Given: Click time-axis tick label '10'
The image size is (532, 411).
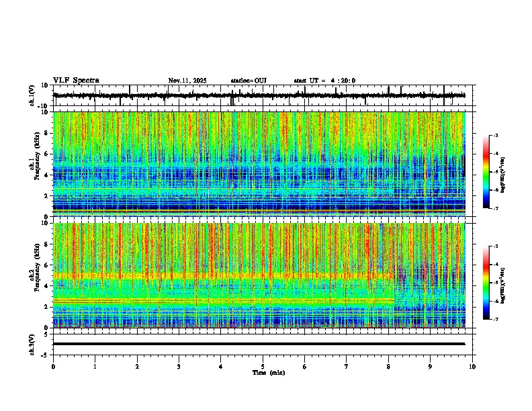Looking at the screenshot, I should click(x=472, y=367).
